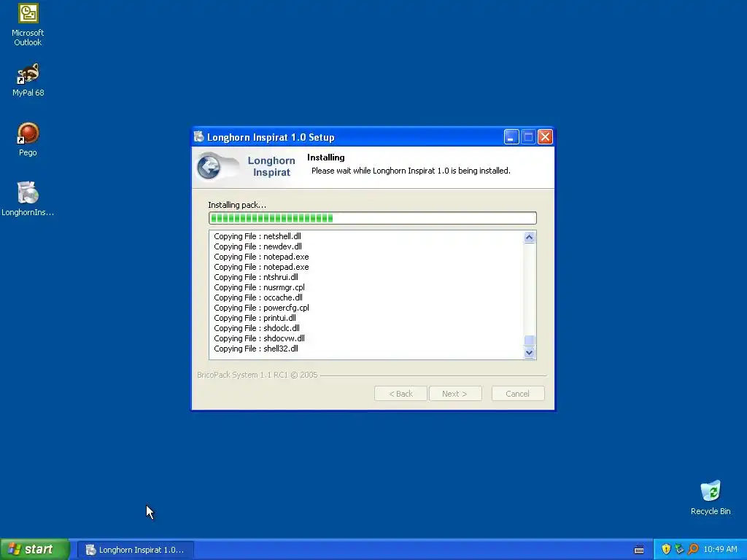Click the Longhorn Inspirat 1.0 taskbar button
Screen dimensions: 747x560
click(x=135, y=550)
